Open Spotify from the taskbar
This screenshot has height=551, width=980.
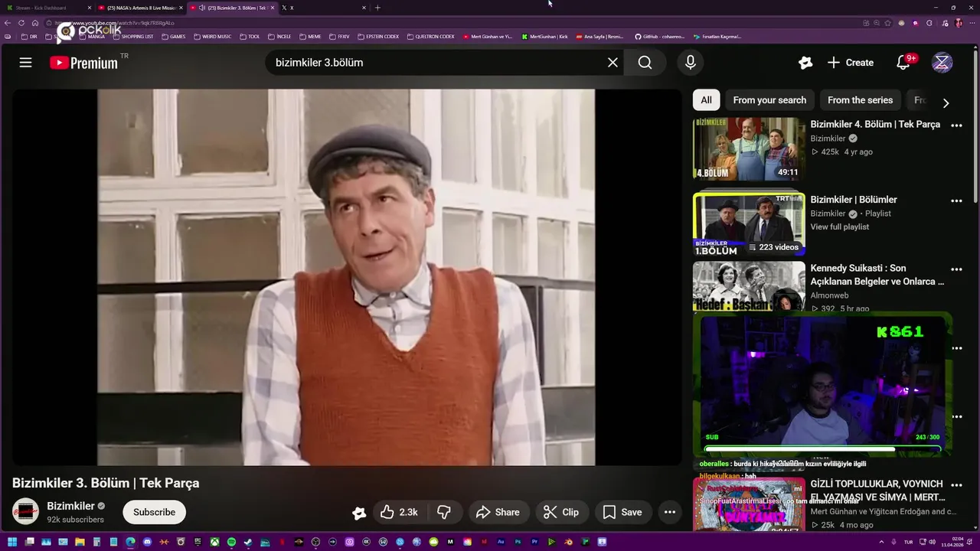[231, 542]
